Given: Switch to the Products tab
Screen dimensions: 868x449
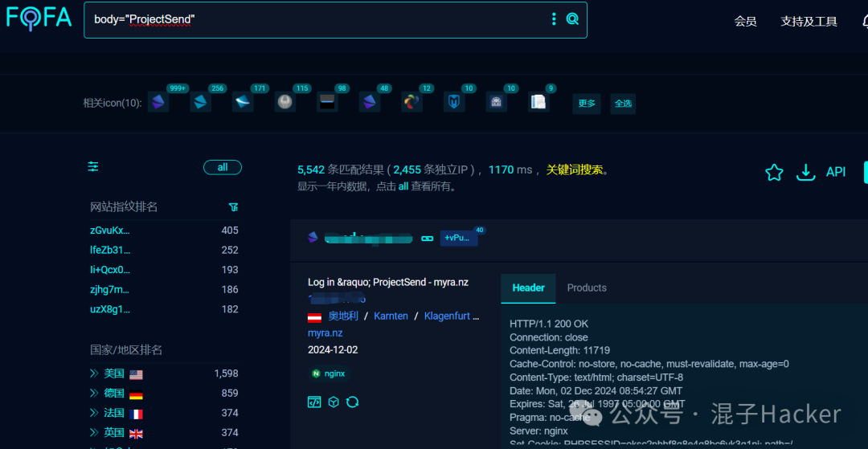Looking at the screenshot, I should [587, 288].
